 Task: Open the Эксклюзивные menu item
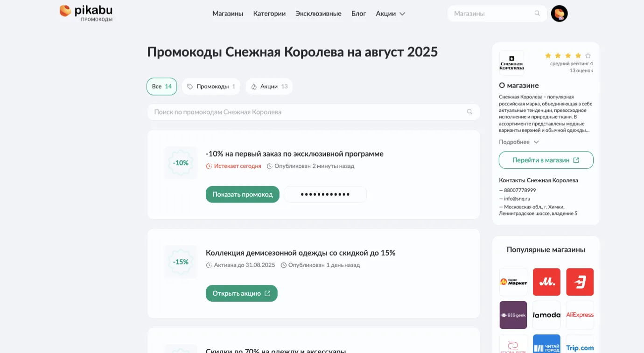(x=318, y=14)
